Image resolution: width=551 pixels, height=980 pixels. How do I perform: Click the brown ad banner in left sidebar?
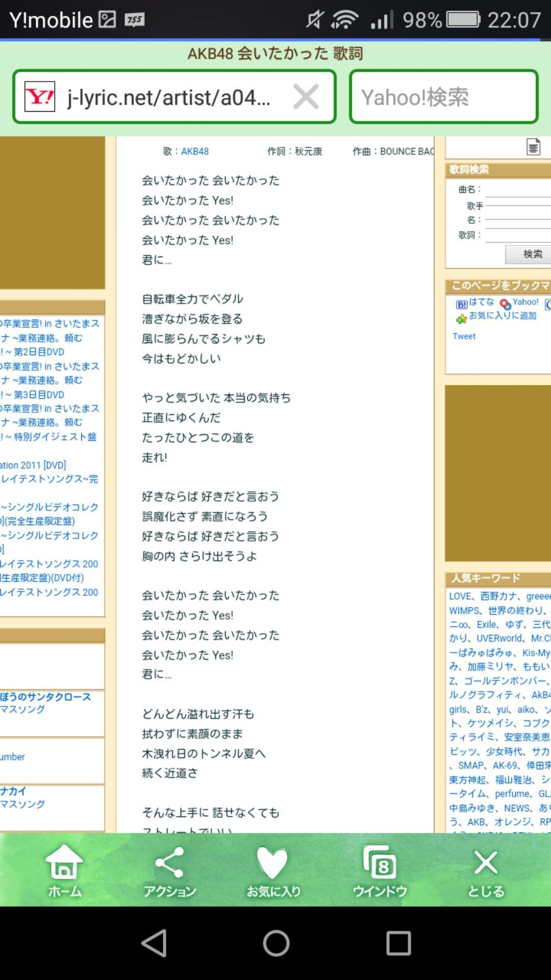coord(52,212)
